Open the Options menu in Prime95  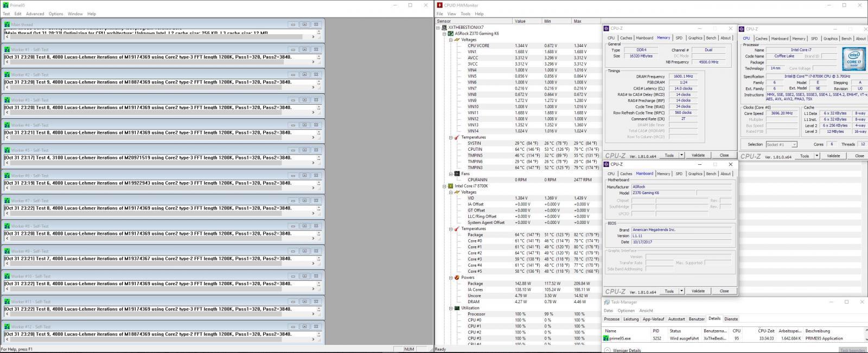point(56,14)
